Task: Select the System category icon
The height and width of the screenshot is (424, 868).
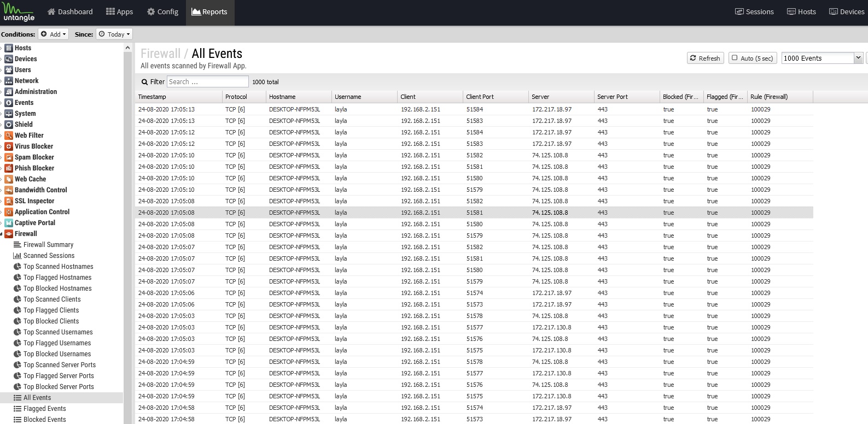Action: [x=9, y=114]
